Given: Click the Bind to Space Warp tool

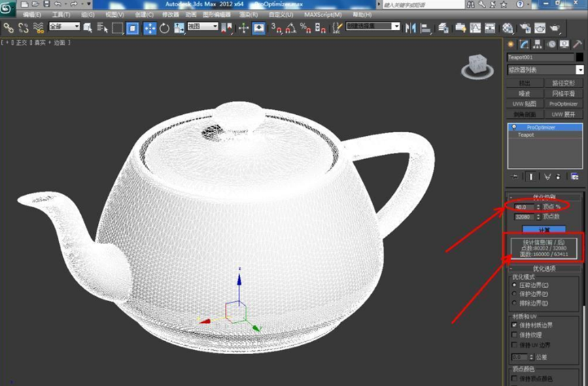Looking at the screenshot, I should click(x=38, y=28).
